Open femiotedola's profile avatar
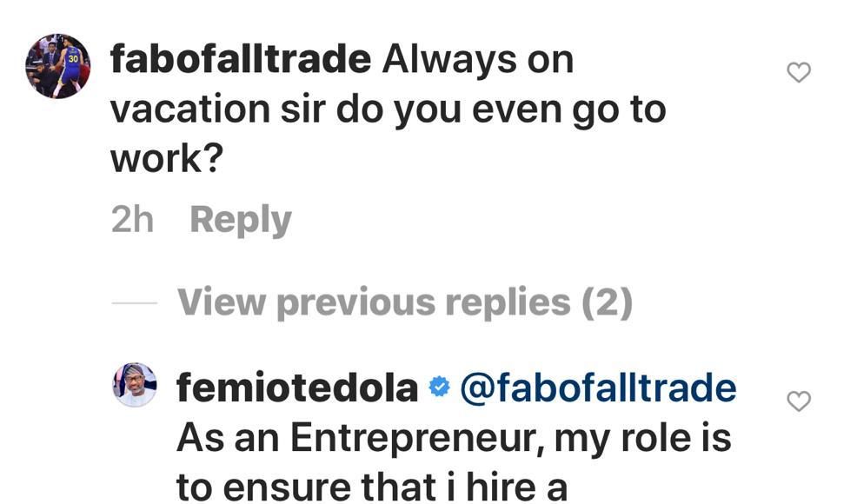This screenshot has height=504, width=857. (x=135, y=385)
